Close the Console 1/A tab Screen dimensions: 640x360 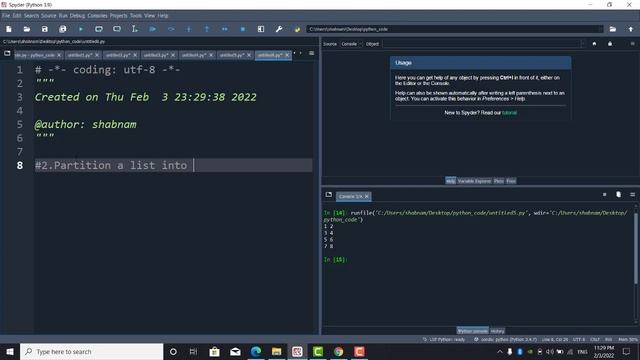coord(367,196)
